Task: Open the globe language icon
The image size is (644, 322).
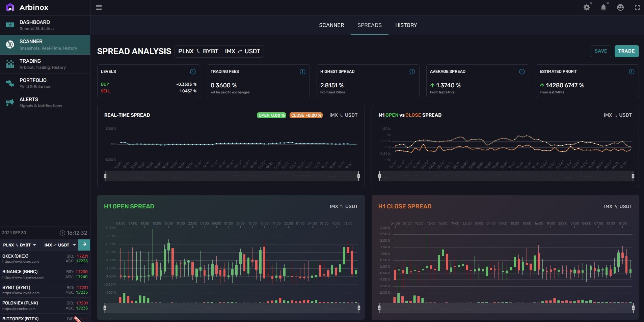Action: [620, 7]
